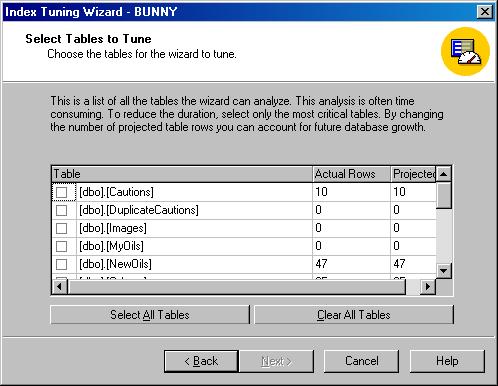Click the vertical scrollbar thumb
The image size is (498, 386).
point(444,195)
